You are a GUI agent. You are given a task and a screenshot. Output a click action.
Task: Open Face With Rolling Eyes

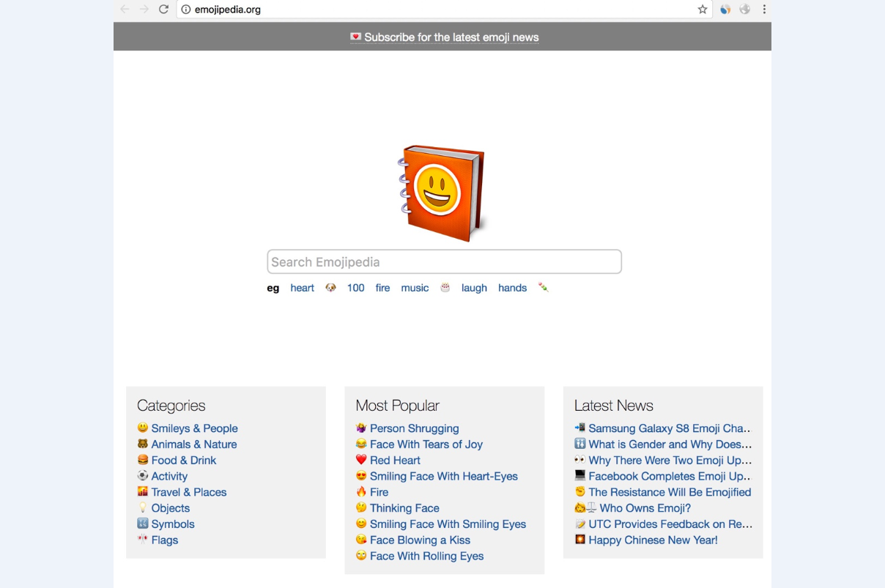(x=426, y=557)
